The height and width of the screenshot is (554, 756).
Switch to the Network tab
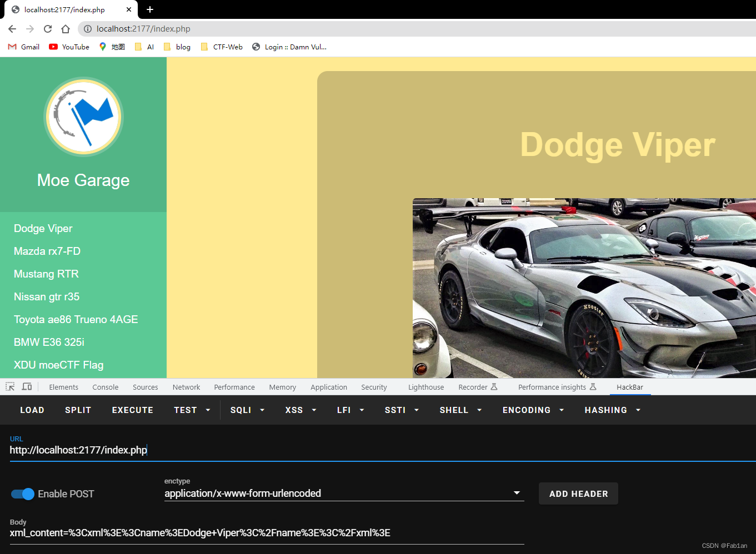tap(187, 387)
